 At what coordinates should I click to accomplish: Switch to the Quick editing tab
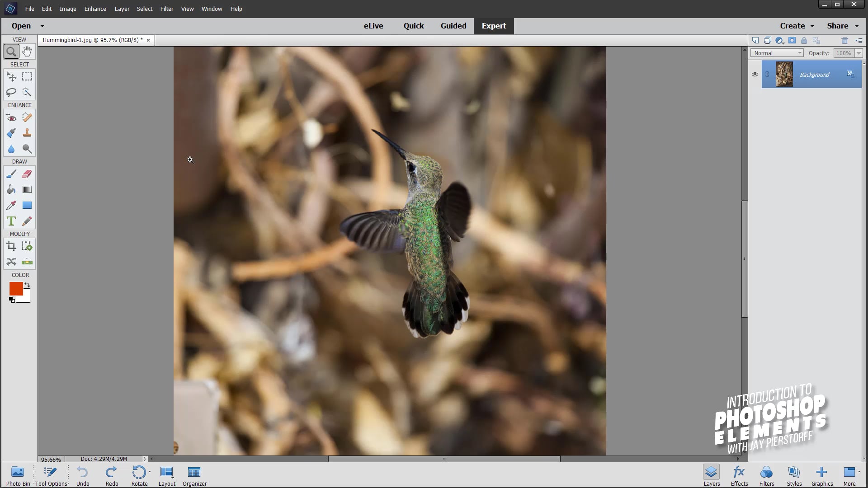(x=413, y=26)
